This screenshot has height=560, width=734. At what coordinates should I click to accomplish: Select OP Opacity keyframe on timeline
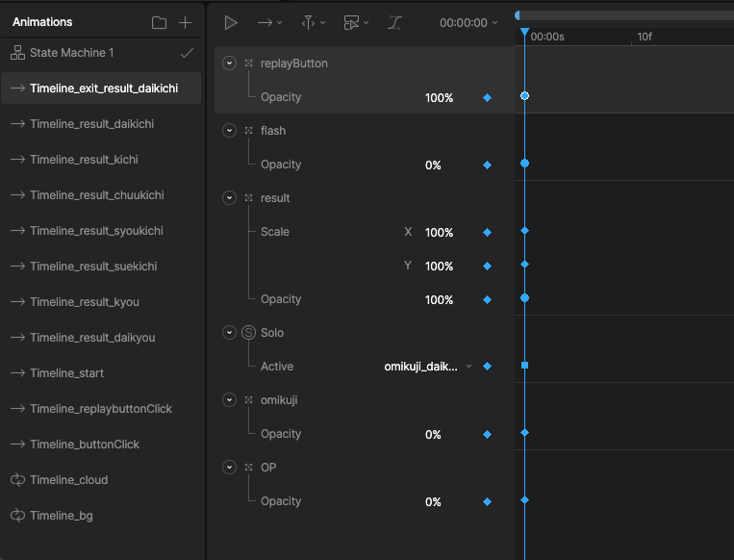[524, 500]
